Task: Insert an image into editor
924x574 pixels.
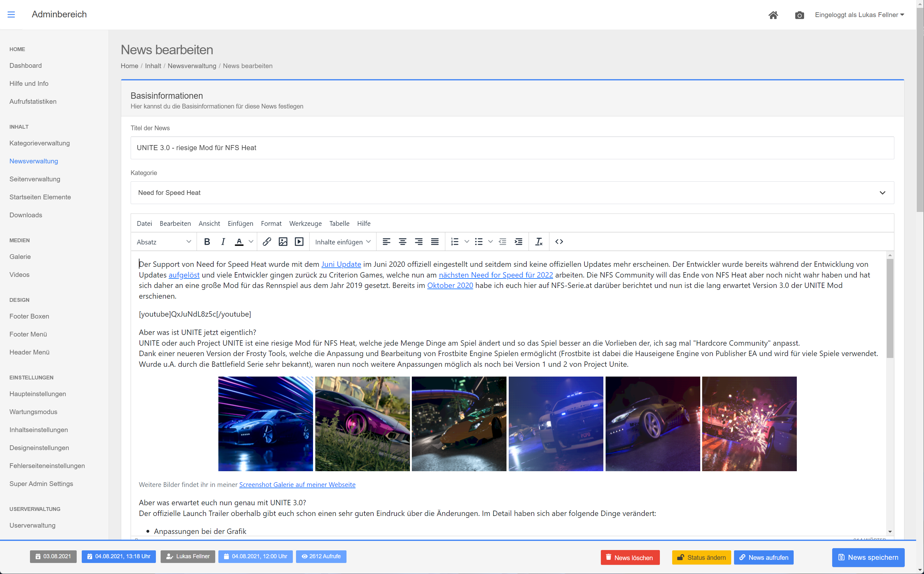Action: [x=283, y=242]
